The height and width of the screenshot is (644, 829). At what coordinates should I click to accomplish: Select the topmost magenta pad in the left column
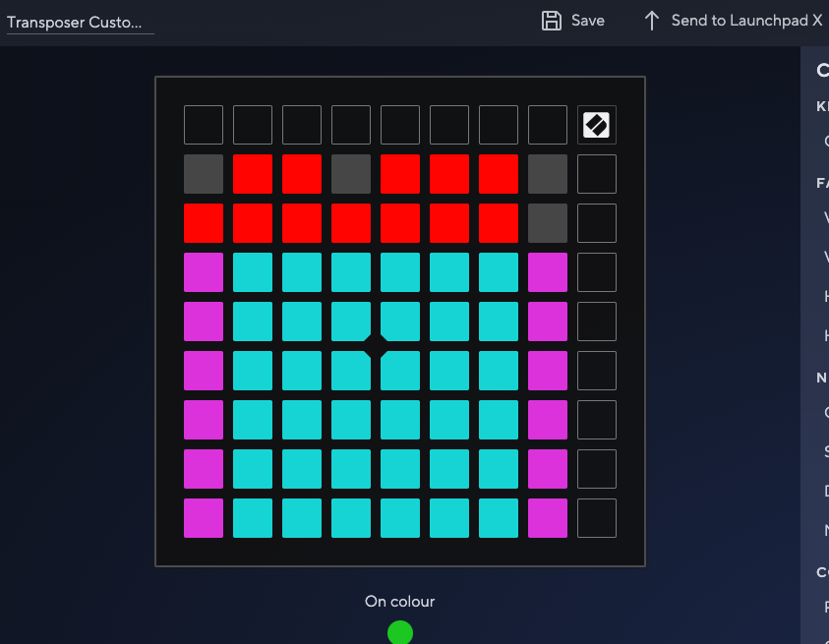204,272
